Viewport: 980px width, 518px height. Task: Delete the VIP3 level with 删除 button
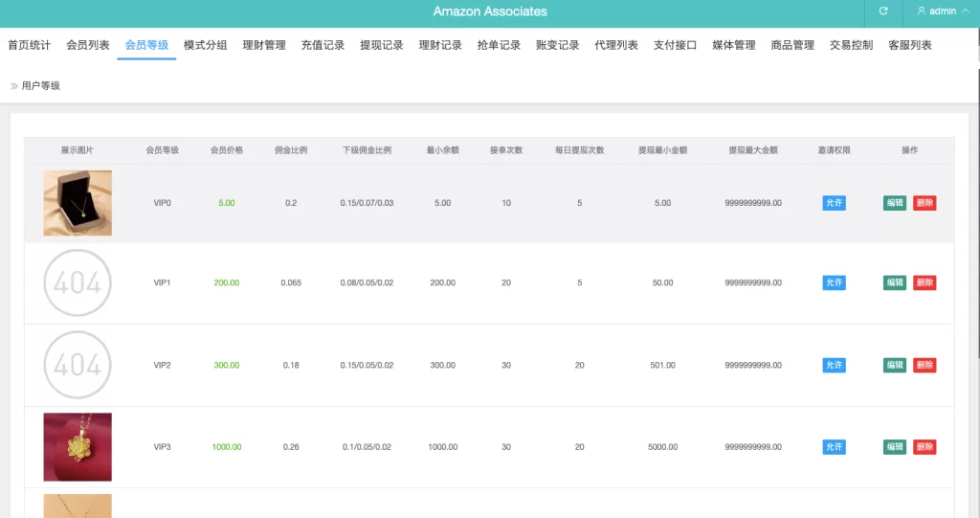(x=924, y=447)
